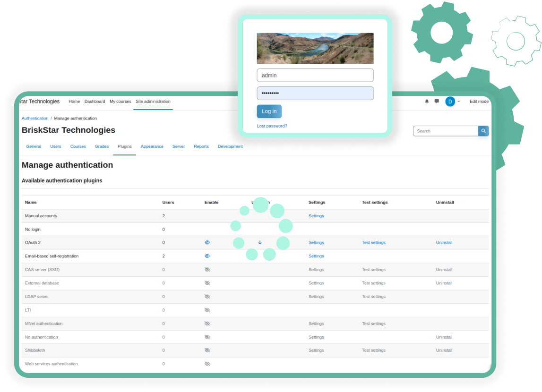Switch to the Plugins tab
The height and width of the screenshot is (392, 542).
124,146
